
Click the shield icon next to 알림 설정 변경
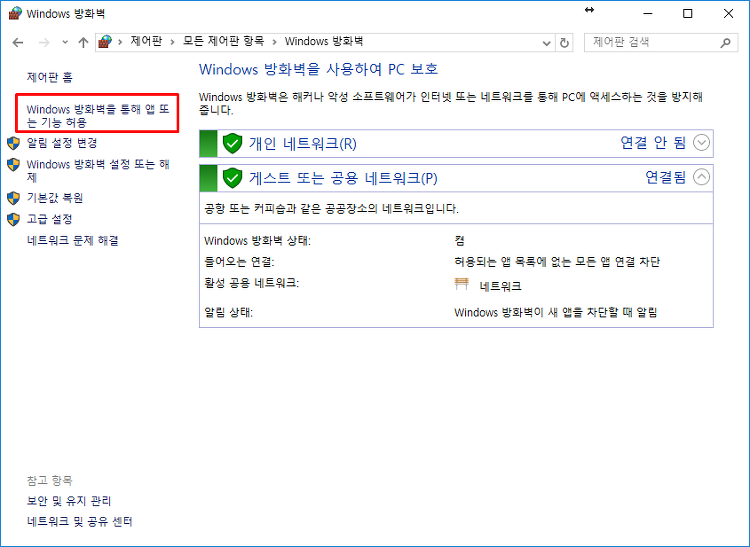(x=13, y=143)
